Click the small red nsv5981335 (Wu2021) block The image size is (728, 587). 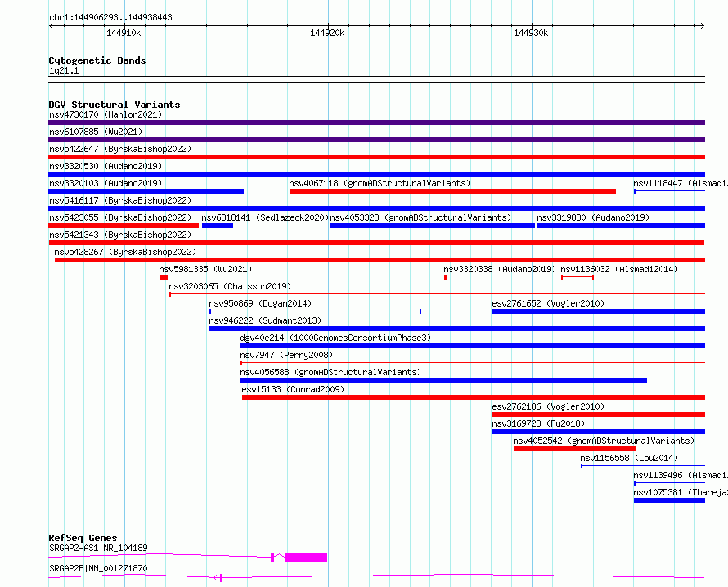pos(164,277)
